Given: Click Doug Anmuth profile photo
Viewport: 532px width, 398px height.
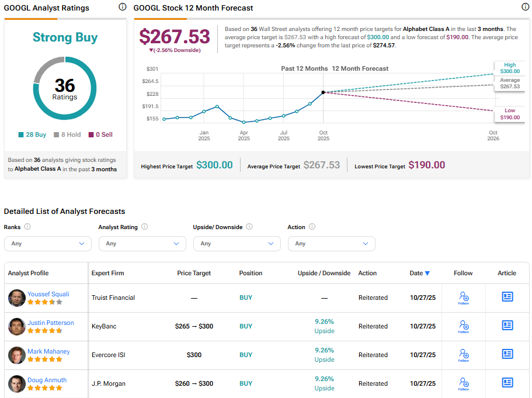Looking at the screenshot, I should pyautogui.click(x=17, y=384).
